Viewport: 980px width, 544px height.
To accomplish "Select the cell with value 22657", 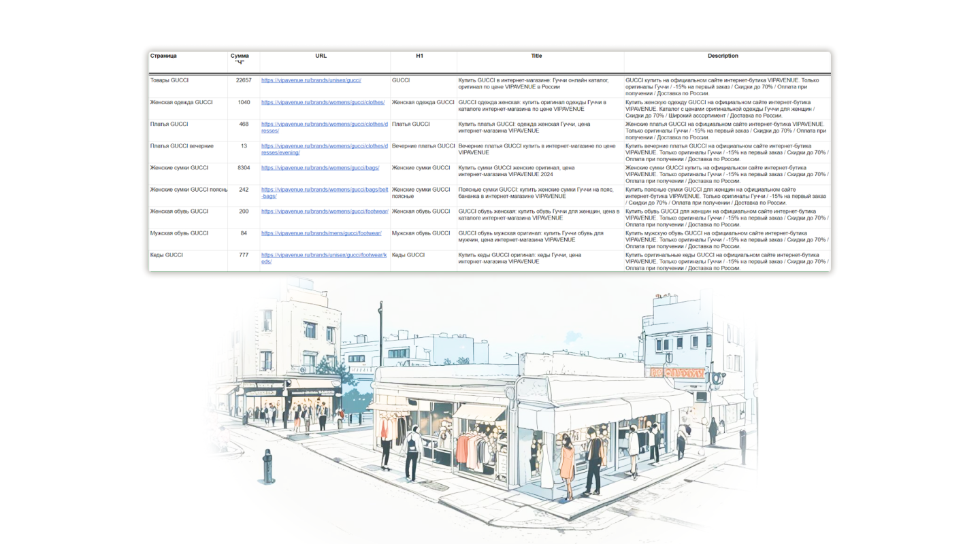I will tap(244, 80).
